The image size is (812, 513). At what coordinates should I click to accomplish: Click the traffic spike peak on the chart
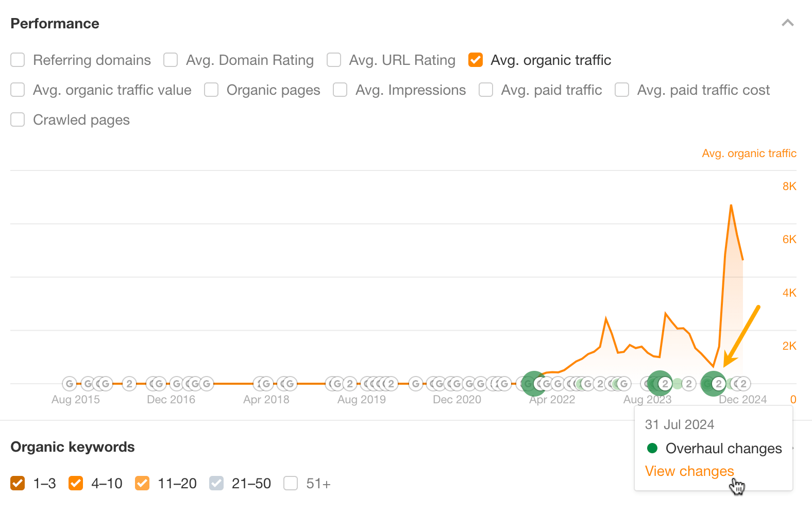tap(731, 205)
